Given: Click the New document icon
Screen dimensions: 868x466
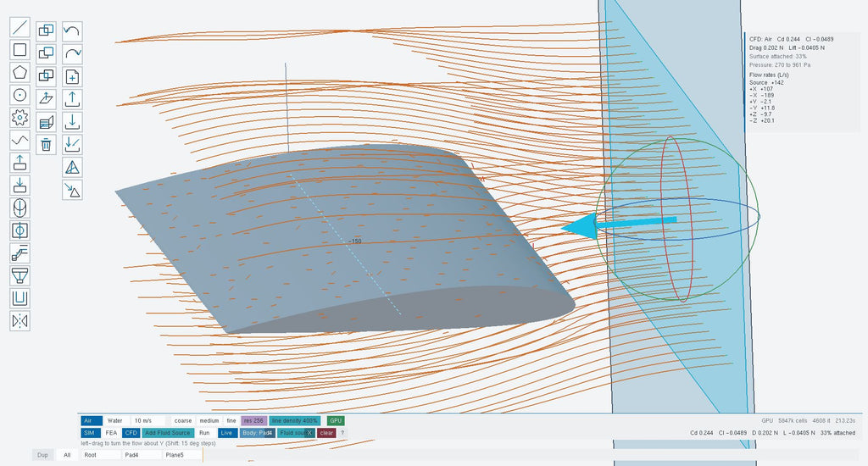Looking at the screenshot, I should [73, 76].
